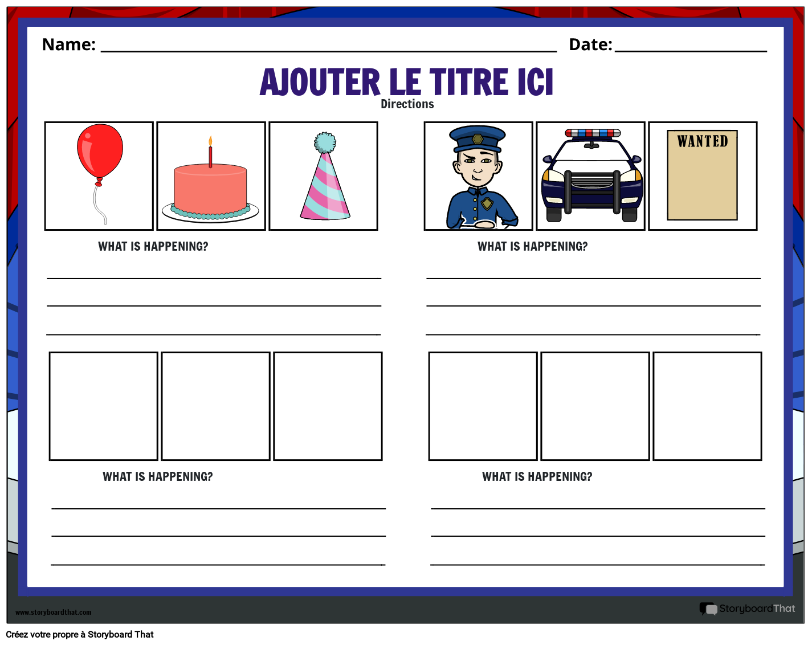The image size is (812, 645).
Task: Click 'WHAT IS HAPPENING?' under the police pictures
Action: 533,247
